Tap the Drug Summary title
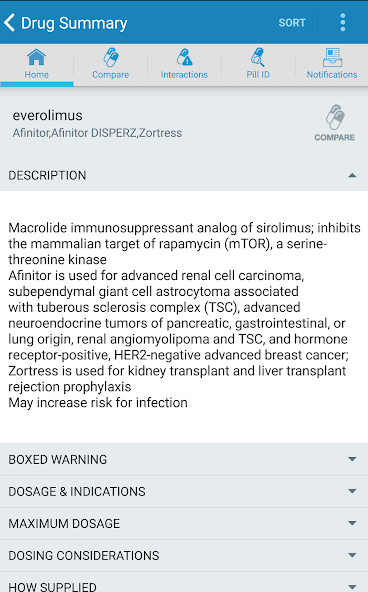The image size is (368, 592). tap(74, 23)
